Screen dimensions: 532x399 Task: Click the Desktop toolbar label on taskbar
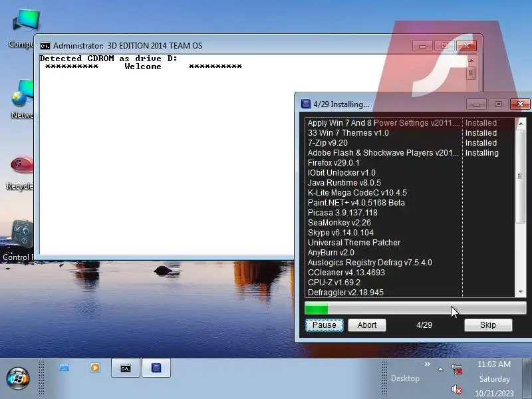[405, 378]
